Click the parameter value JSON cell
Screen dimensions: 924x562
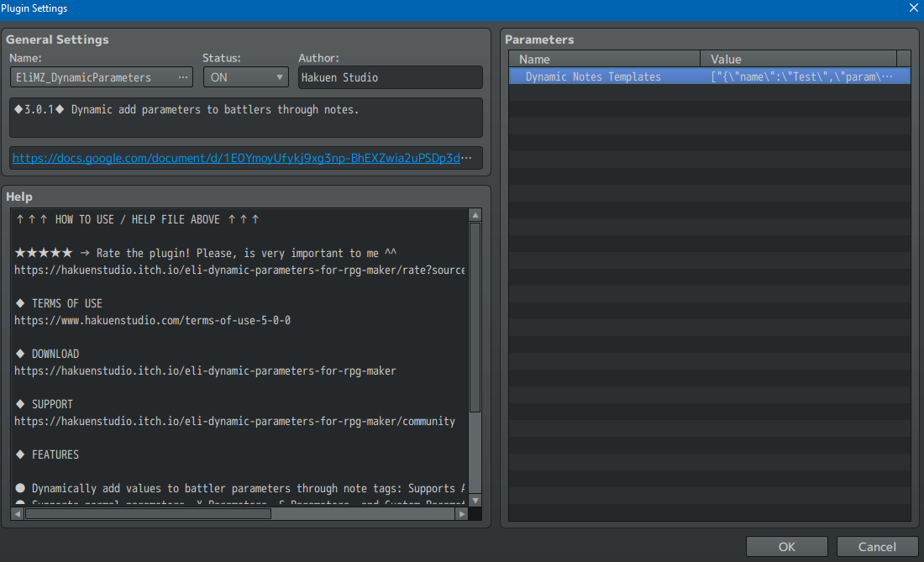[x=801, y=76]
